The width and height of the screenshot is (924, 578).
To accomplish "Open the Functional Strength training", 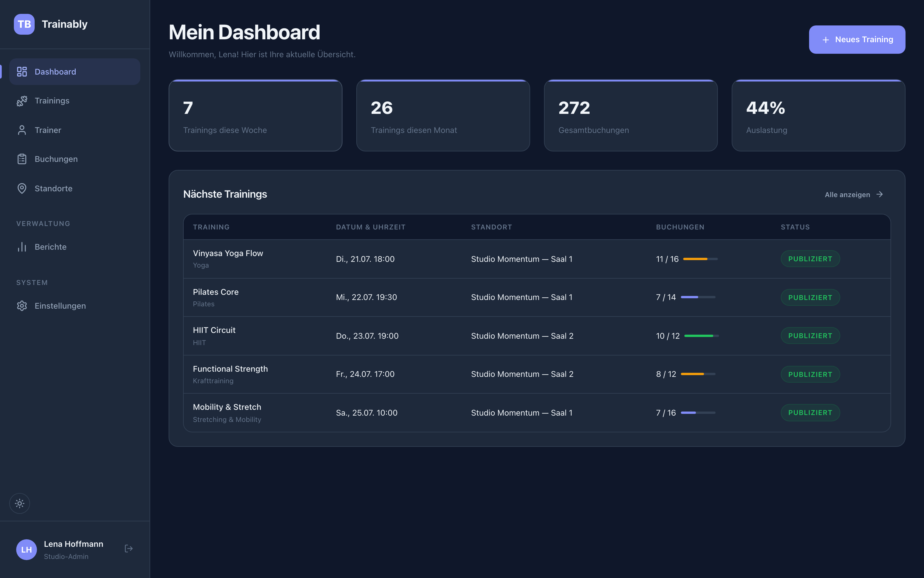I will [230, 368].
